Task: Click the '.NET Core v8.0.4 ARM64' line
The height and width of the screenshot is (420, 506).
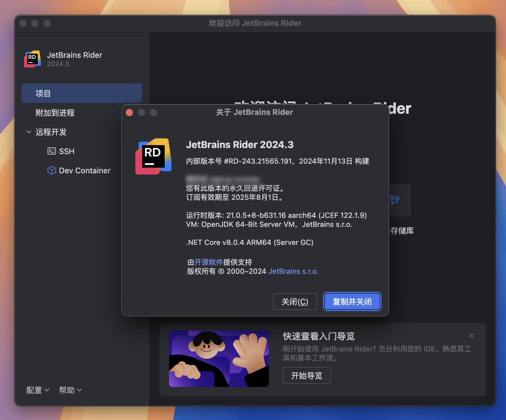Action: 250,242
